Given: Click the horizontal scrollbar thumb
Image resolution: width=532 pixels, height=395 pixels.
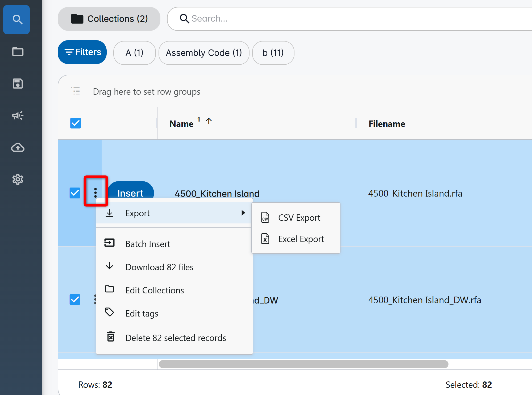Looking at the screenshot, I should click(303, 364).
